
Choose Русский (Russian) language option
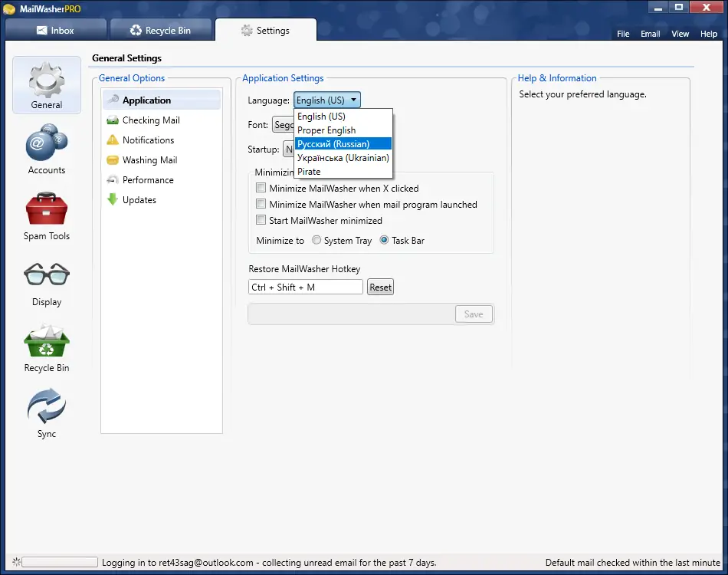pyautogui.click(x=343, y=144)
